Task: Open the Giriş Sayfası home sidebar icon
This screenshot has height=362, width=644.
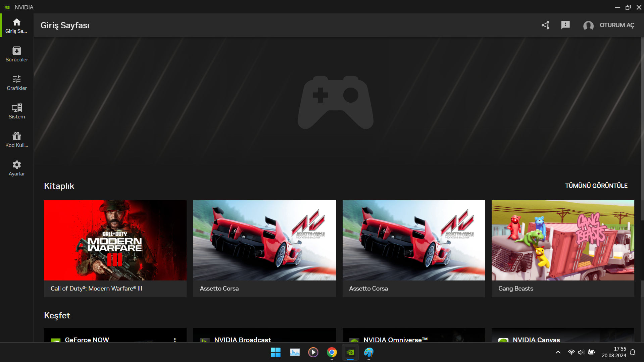Action: click(x=16, y=25)
